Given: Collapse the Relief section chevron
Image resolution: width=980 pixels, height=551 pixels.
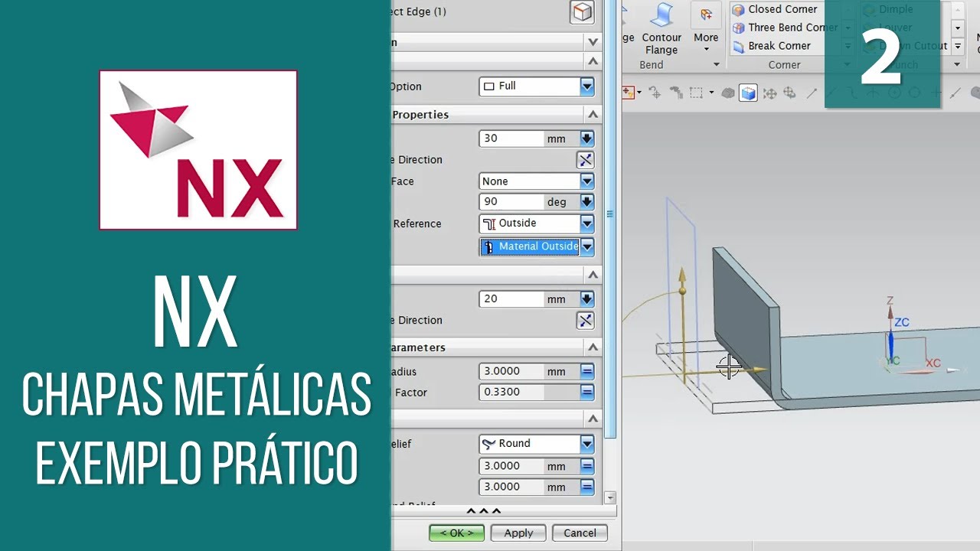Looking at the screenshot, I should tap(593, 419).
